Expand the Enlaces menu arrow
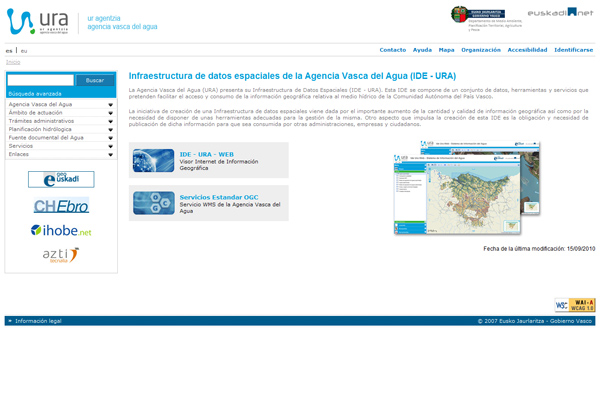Screen dimensions: 600x397 coord(111,155)
